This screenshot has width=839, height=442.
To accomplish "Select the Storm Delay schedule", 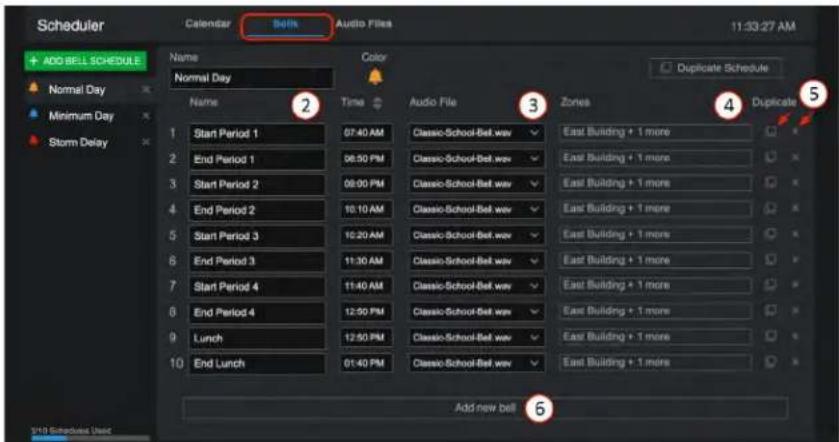I will tap(78, 142).
